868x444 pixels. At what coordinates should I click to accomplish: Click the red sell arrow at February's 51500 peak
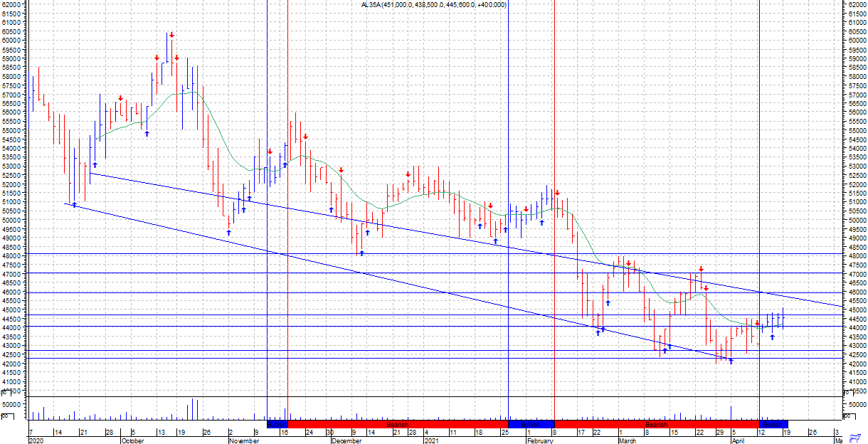tap(558, 193)
